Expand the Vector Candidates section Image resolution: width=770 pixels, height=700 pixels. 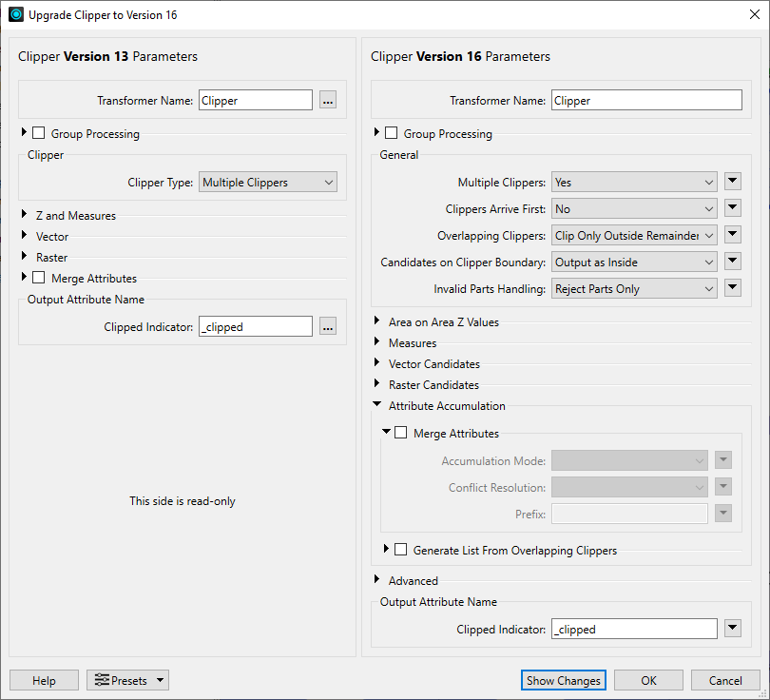(378, 363)
